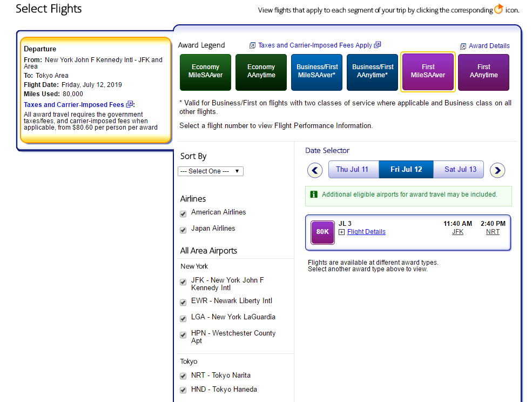Toggle JFK - New York John F Kennedy checkbox
Viewport: 532px width, 402px height.
(183, 282)
